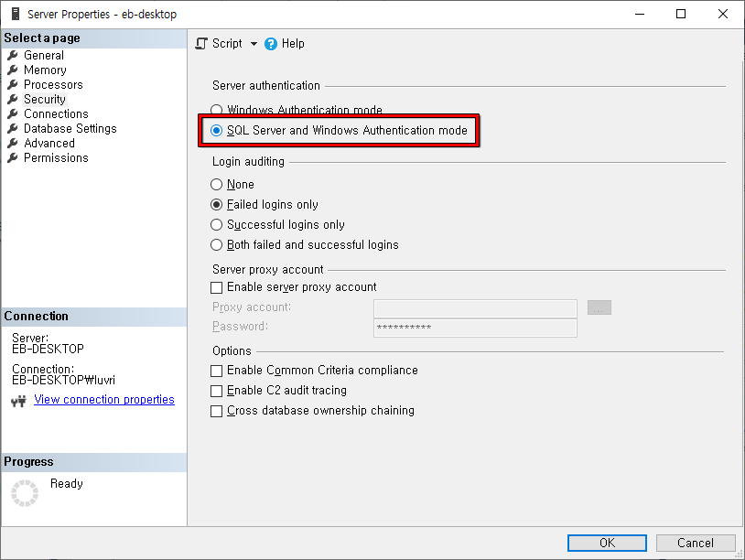Enable server proxy account checkbox
Viewport: 745px width, 560px height.
[216, 288]
